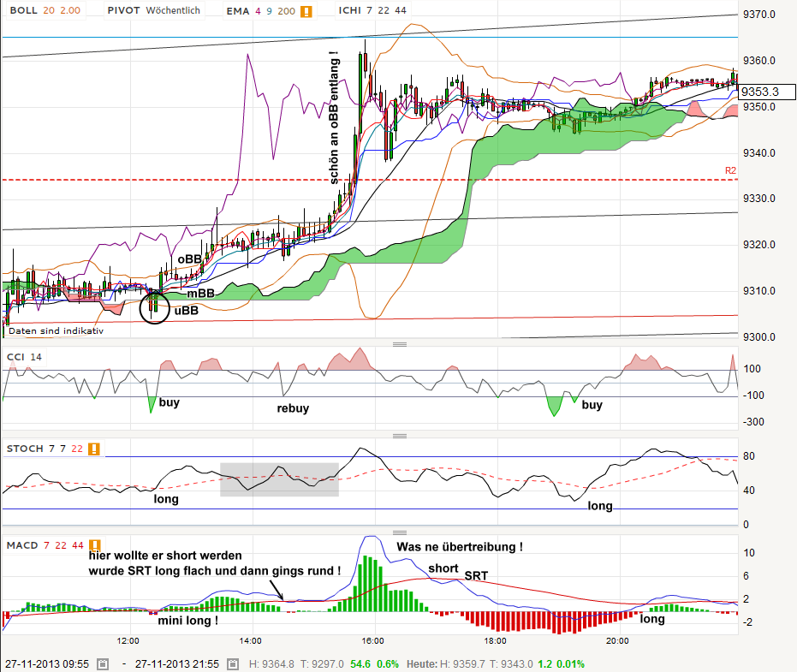Click the 'hier wollte er short werden' annotation

[165, 556]
